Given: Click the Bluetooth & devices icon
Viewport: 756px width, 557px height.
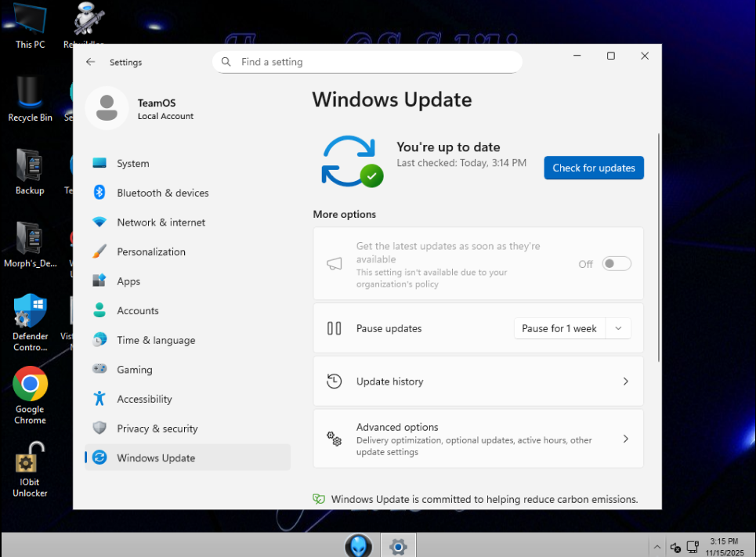Looking at the screenshot, I should [99, 193].
